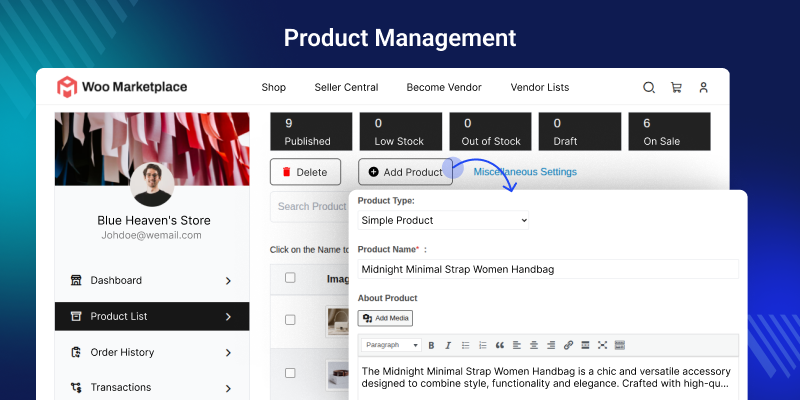Open the Product Type dropdown

(443, 220)
